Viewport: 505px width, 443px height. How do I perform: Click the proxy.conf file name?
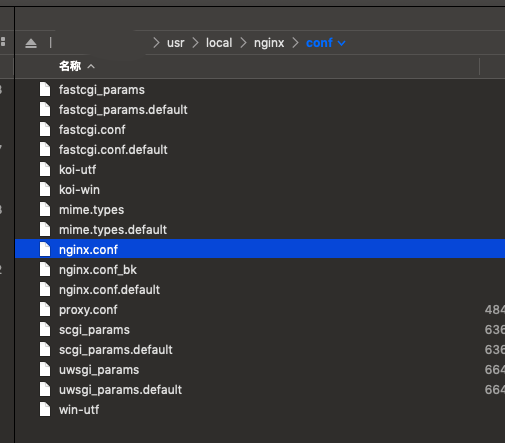[88, 310]
